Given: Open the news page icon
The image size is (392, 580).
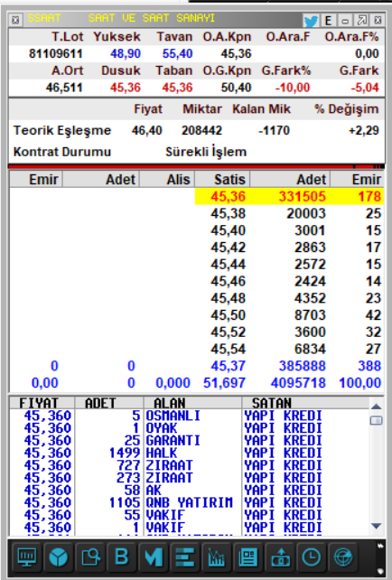Looking at the screenshot, I should pos(247,557).
